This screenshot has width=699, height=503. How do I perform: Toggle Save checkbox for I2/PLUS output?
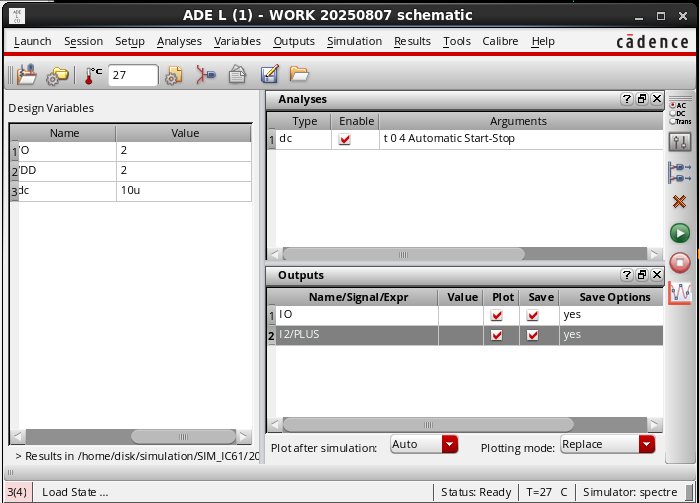click(x=533, y=335)
